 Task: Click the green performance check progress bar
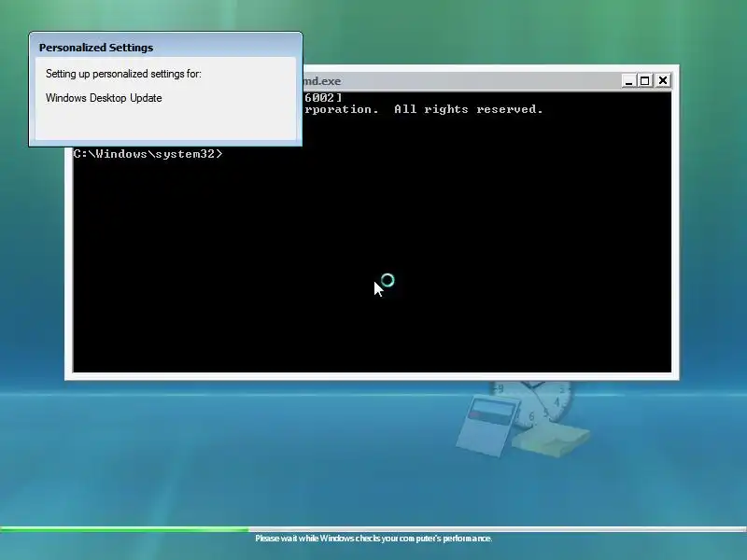click(x=373, y=529)
